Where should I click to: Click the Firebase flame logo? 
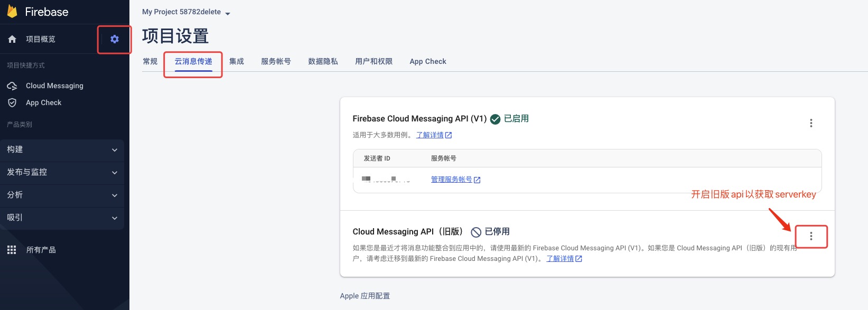[x=12, y=12]
